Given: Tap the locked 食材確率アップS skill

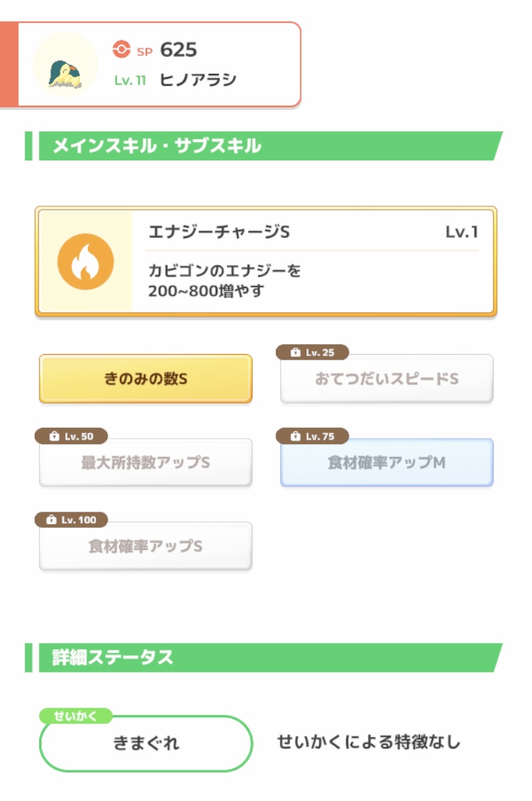Looking at the screenshot, I should (145, 546).
